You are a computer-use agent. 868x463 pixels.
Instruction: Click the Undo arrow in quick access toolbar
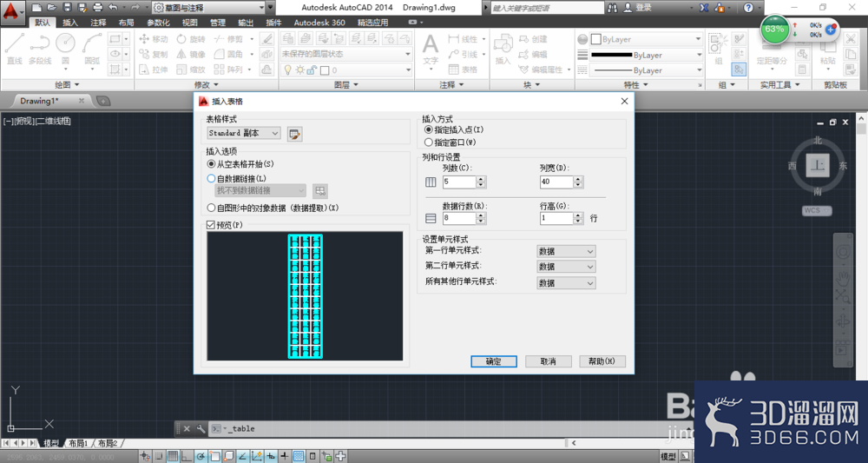pyautogui.click(x=113, y=8)
